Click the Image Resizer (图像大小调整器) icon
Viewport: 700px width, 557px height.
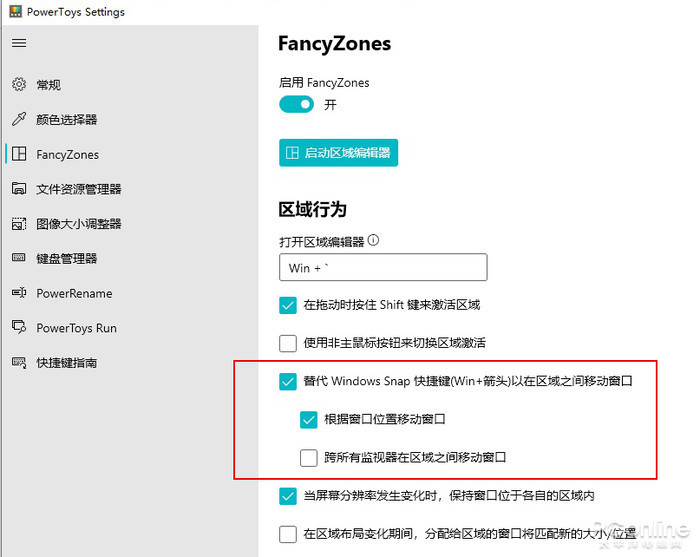click(19, 223)
